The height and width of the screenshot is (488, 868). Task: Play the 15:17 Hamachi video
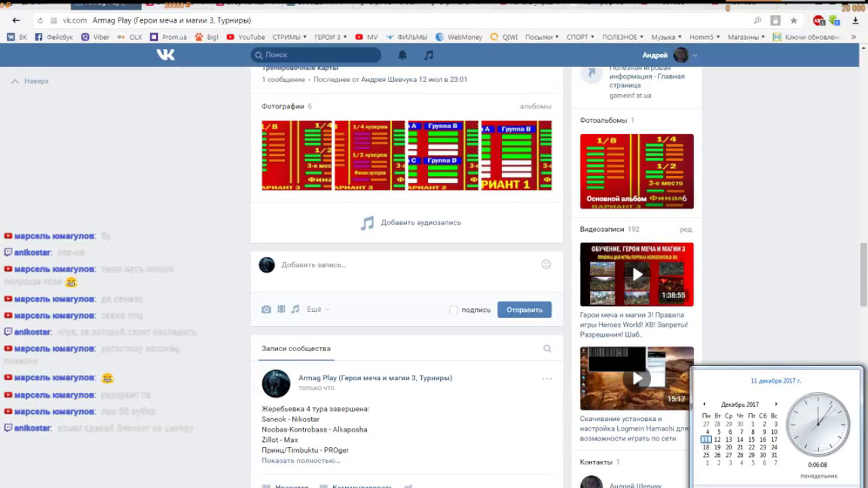pos(637,378)
